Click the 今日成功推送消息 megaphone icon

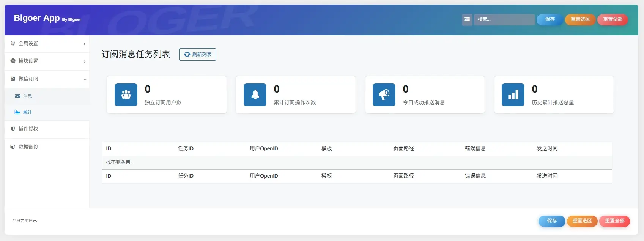[384, 95]
